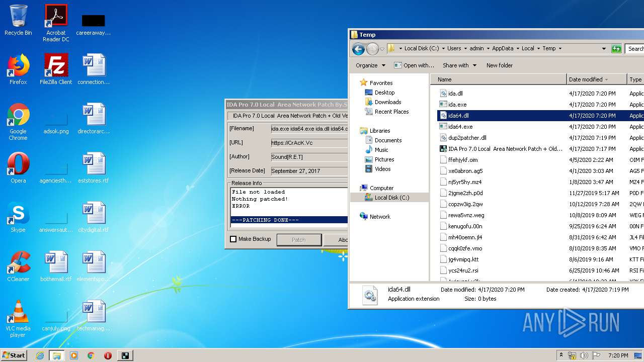Click the clock showing 7:20 PM
The height and width of the screenshot is (362, 644).
(618, 355)
